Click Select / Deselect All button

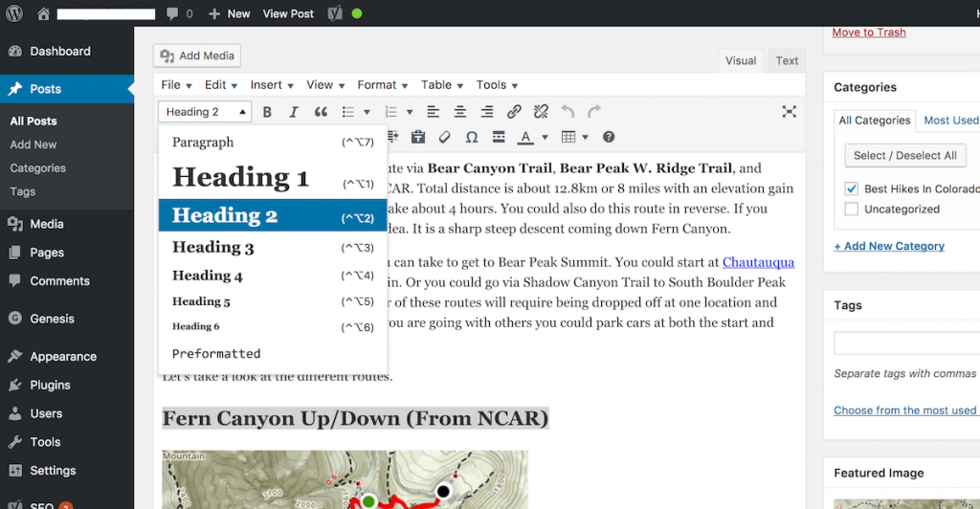[905, 156]
